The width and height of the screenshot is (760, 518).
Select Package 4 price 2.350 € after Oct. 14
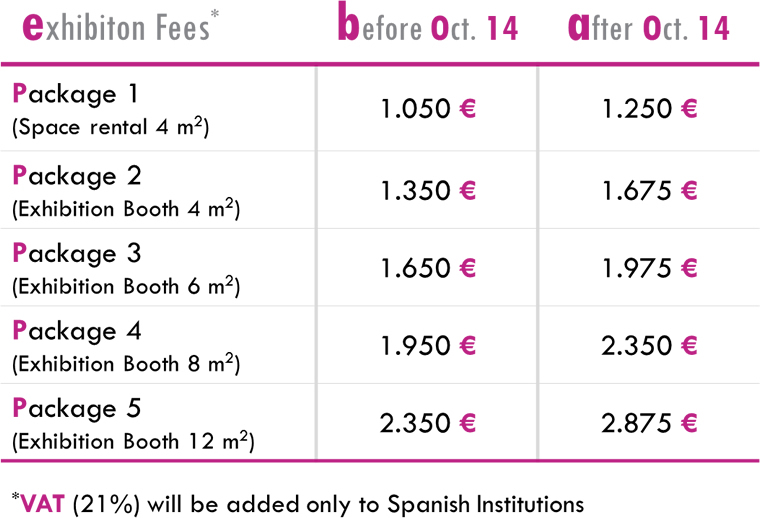pos(649,345)
